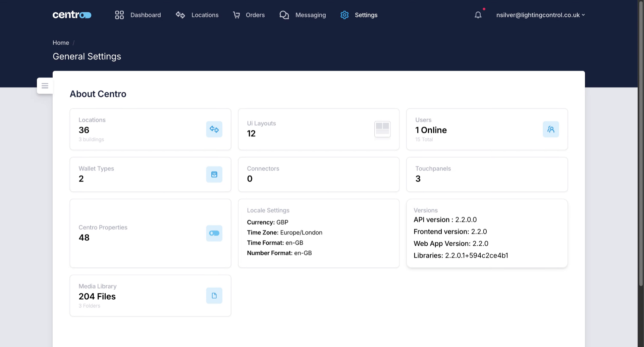Click the Wallet Types wallet icon
Viewport: 644px width, 347px height.
(x=214, y=174)
